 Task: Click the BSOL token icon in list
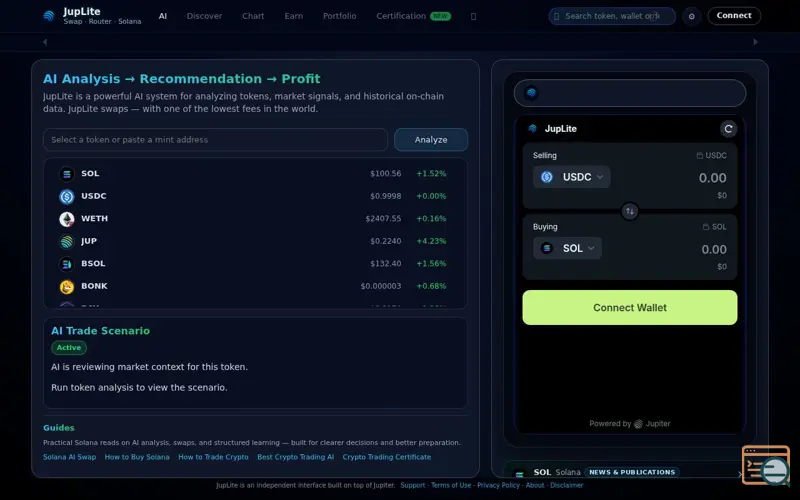pyautogui.click(x=67, y=264)
